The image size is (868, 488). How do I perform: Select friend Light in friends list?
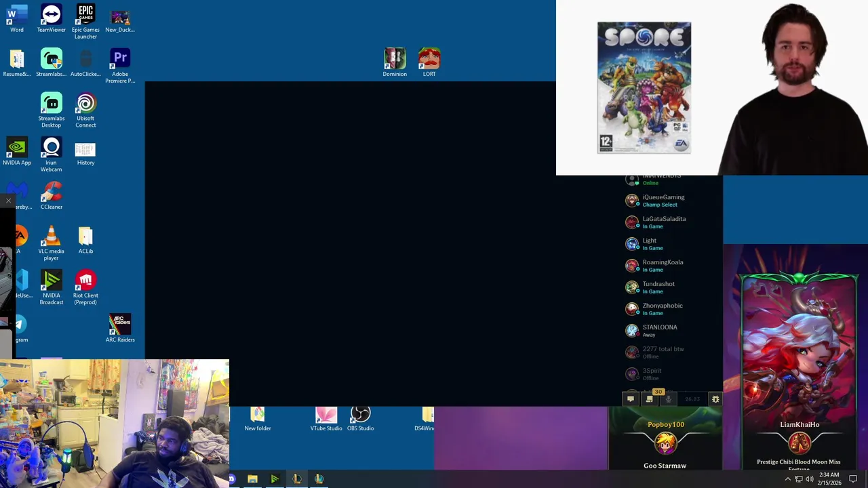coord(671,244)
